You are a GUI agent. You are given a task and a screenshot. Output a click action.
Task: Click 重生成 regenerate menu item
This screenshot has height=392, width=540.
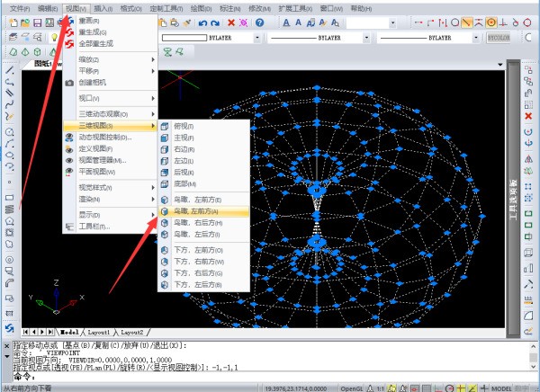pyautogui.click(x=91, y=31)
